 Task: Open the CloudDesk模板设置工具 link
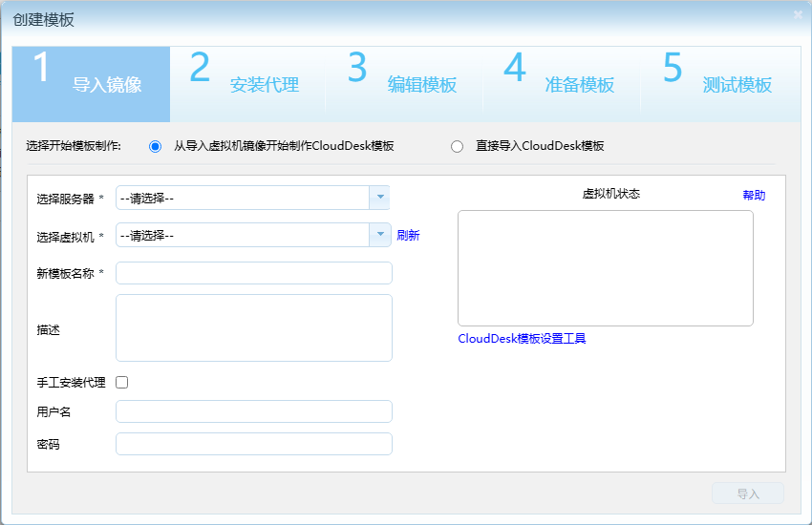pos(522,339)
